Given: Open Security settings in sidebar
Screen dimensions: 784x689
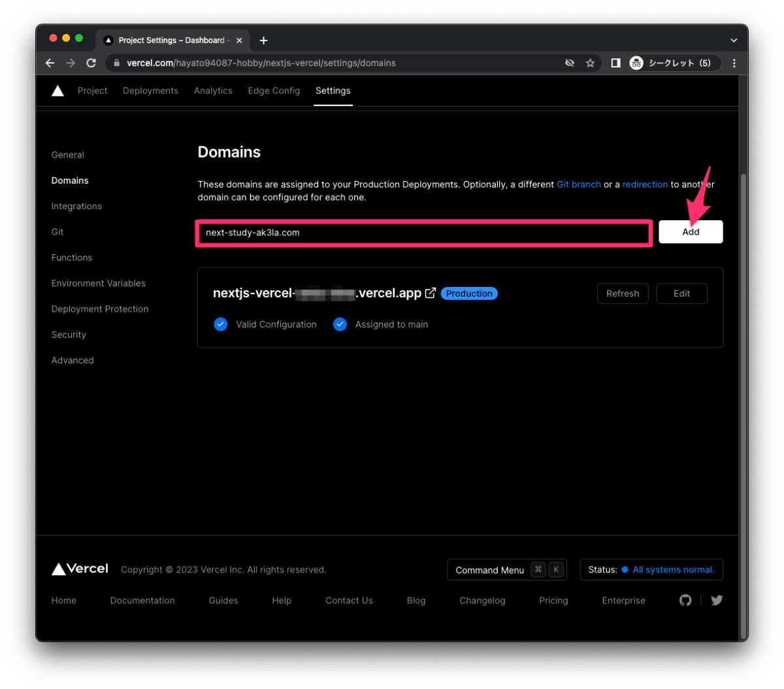Looking at the screenshot, I should [x=69, y=335].
